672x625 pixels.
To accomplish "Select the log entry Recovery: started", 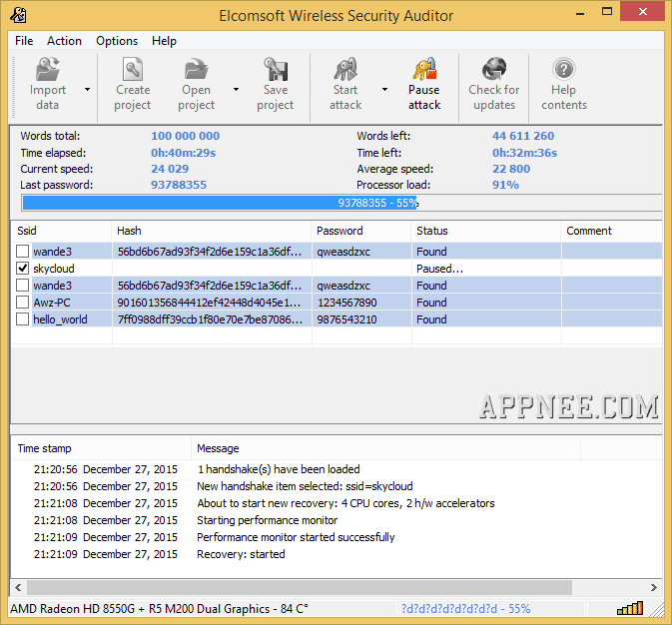I will (241, 554).
